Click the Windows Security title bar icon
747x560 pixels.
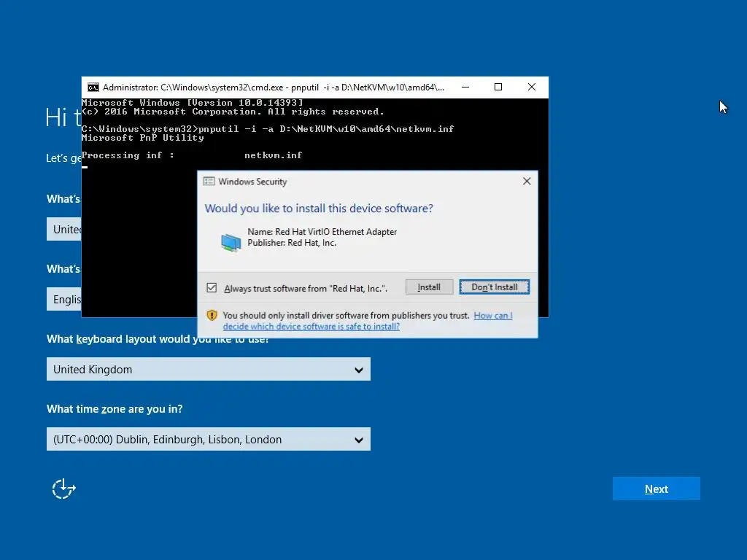[209, 182]
